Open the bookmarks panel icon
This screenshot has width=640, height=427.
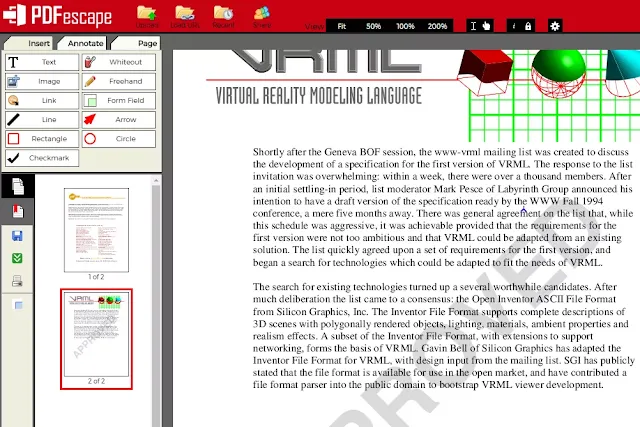click(18, 211)
